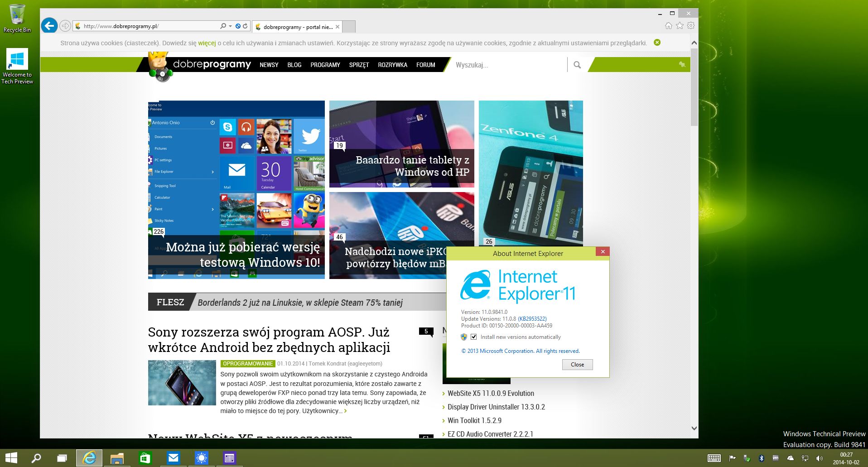Click the dobreprogramy site logo

(200, 66)
